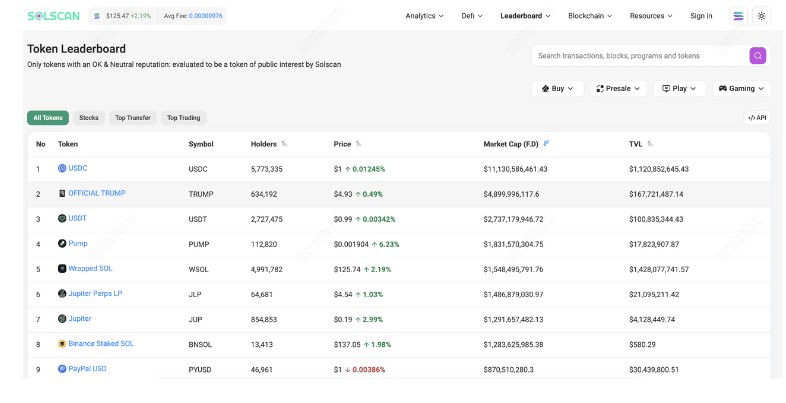The image size is (786, 403).
Task: Expand the Leaderboard dropdown menu
Action: [x=525, y=16]
